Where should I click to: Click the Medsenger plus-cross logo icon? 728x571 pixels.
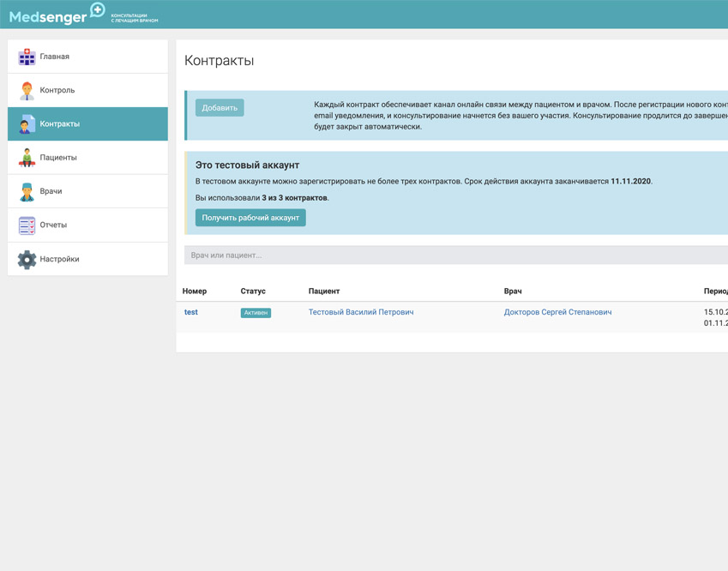pyautogui.click(x=97, y=13)
